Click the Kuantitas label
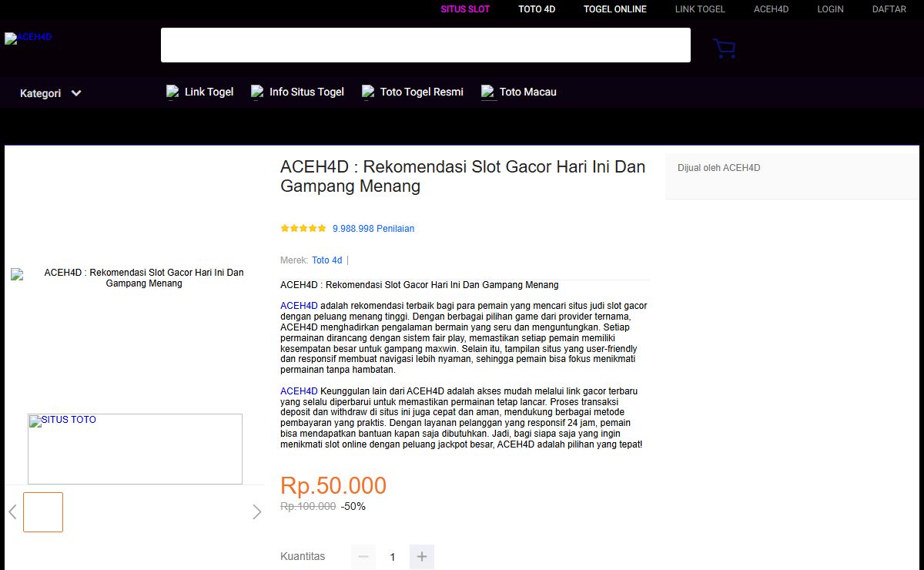 point(303,556)
